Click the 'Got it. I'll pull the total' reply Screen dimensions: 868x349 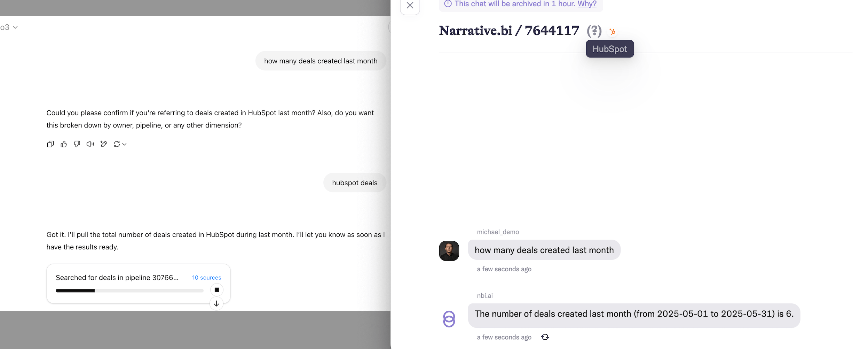216,241
